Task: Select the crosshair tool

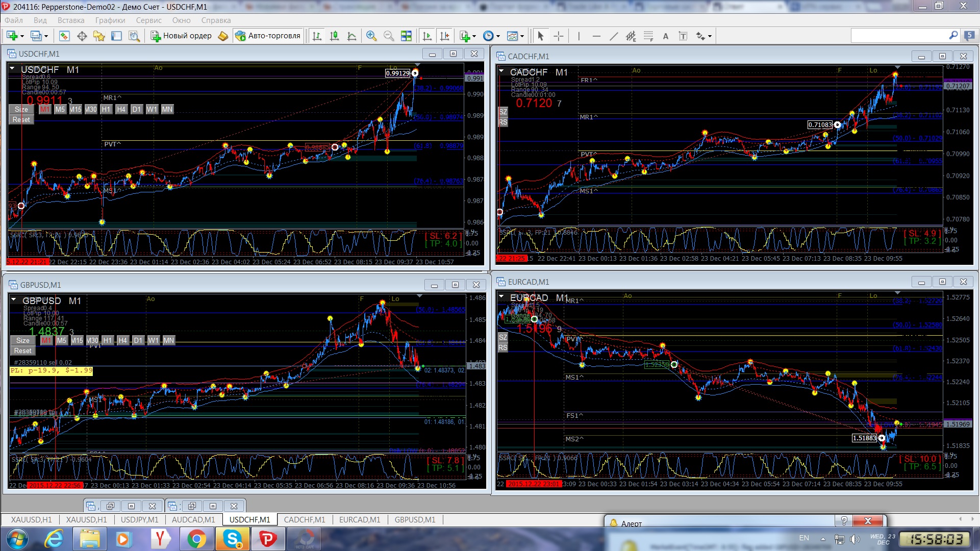Action: click(559, 36)
